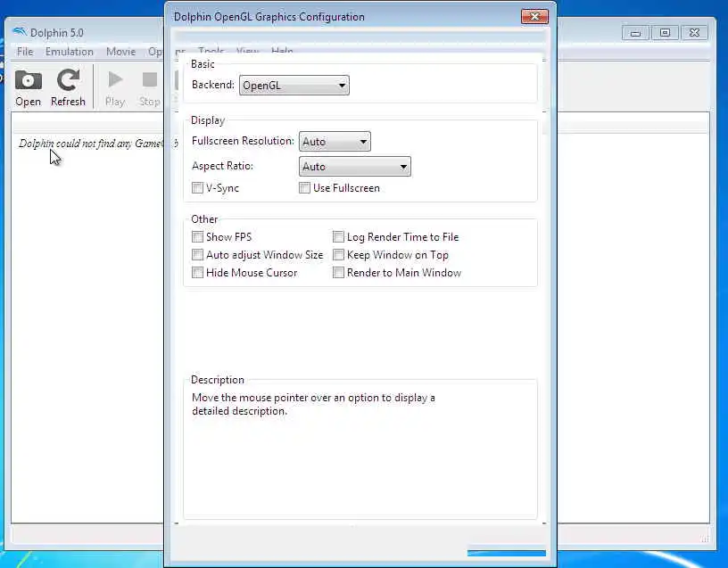Click the Dolphin logo in main window title bar
The height and width of the screenshot is (568, 728).
pos(20,32)
